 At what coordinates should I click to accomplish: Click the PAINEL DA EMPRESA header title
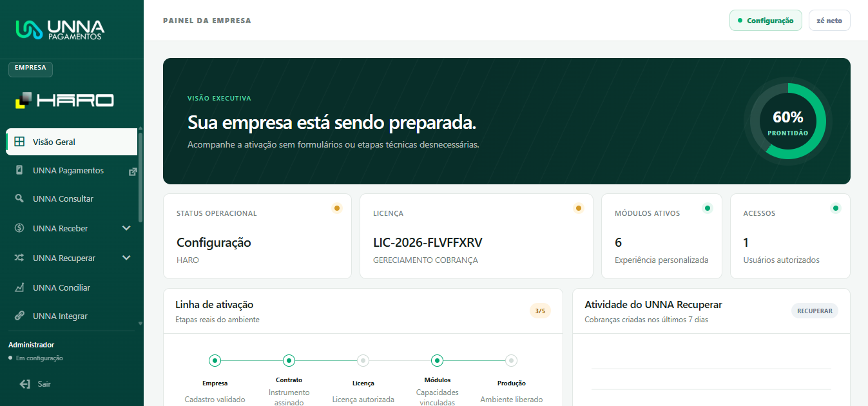(x=207, y=21)
